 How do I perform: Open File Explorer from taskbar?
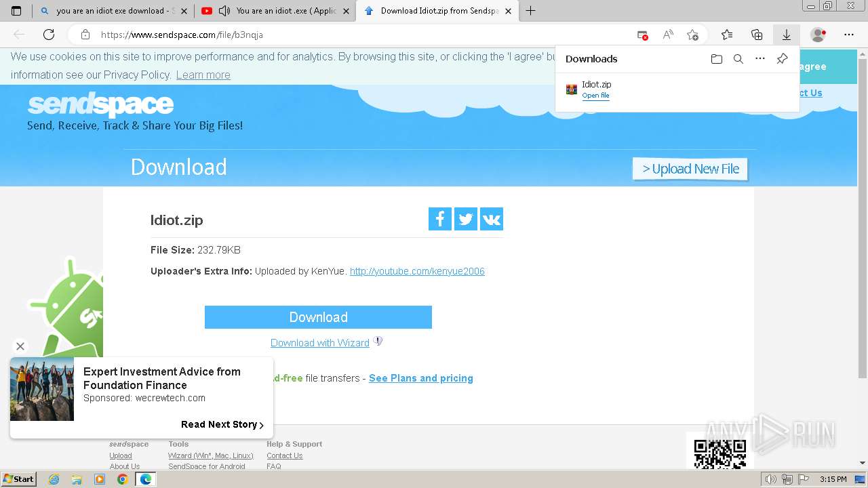(x=77, y=479)
